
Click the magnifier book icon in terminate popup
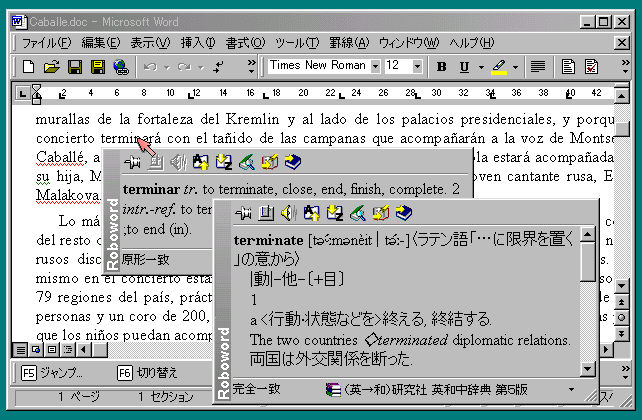pos(357,213)
